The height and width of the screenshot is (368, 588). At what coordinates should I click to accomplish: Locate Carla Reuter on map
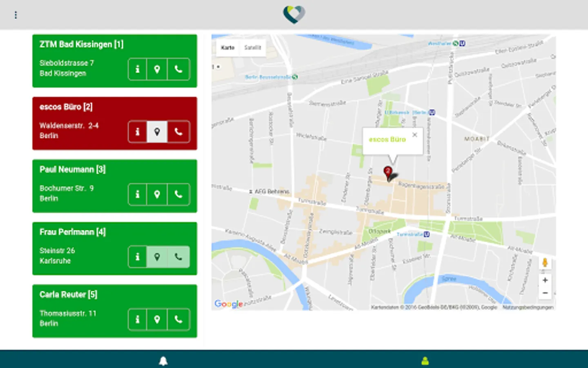(157, 319)
